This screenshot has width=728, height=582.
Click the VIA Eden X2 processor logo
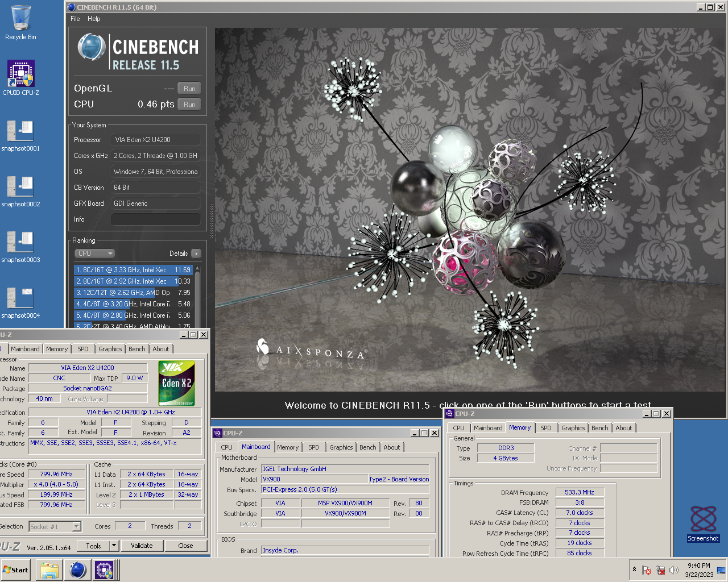click(176, 383)
